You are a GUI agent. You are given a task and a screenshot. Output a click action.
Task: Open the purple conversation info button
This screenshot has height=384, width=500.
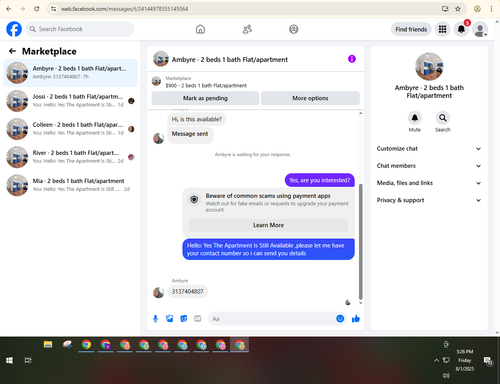(352, 59)
